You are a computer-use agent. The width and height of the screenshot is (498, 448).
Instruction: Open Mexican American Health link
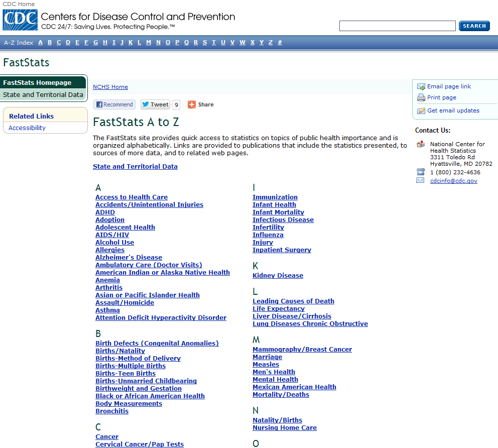tap(294, 387)
